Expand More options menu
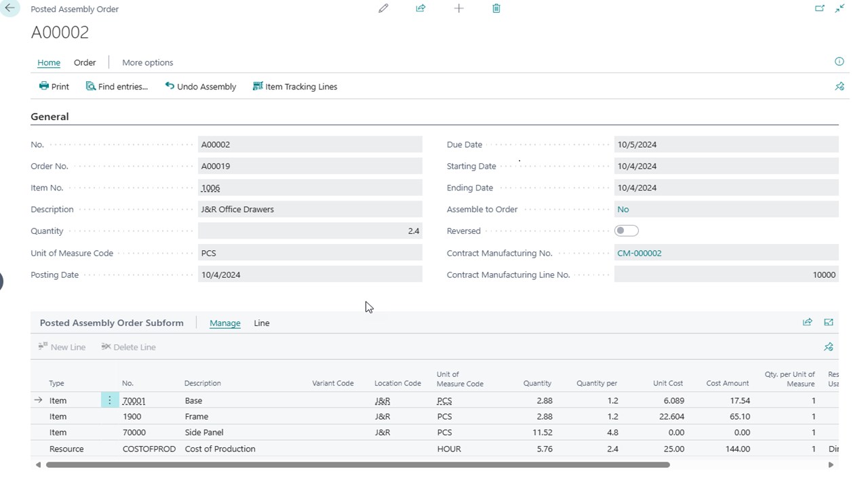This screenshot has width=868, height=488. (147, 62)
